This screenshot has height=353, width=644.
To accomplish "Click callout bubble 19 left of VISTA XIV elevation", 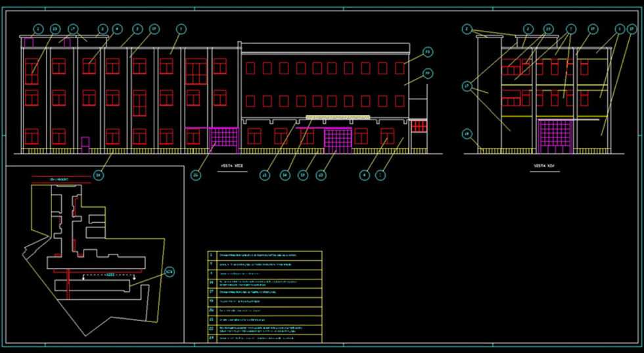I will (467, 134).
